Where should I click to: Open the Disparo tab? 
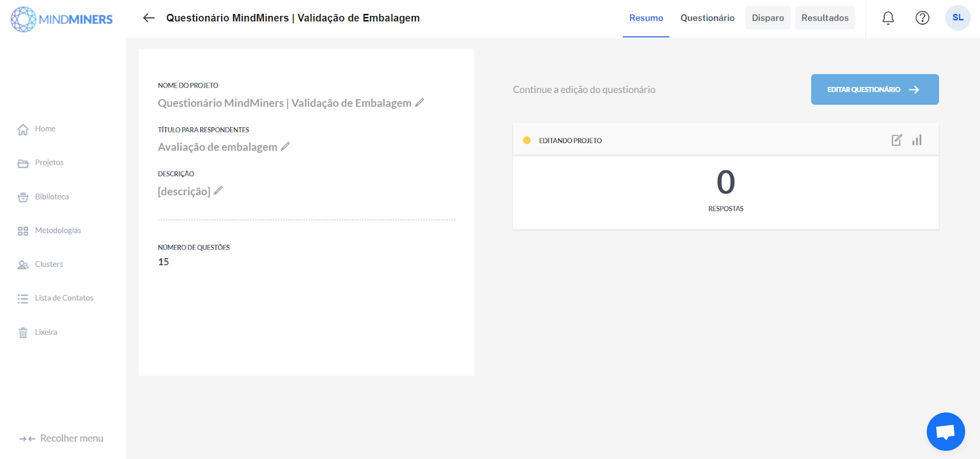coord(768,18)
